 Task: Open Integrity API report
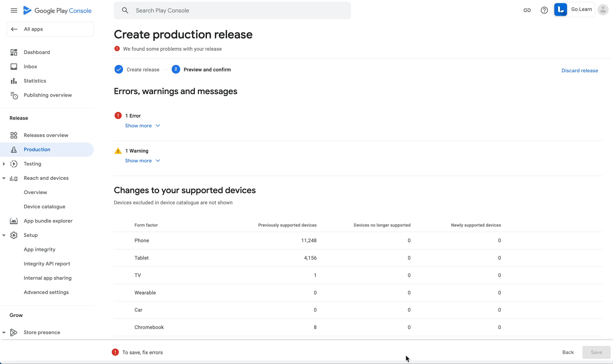tap(47, 264)
